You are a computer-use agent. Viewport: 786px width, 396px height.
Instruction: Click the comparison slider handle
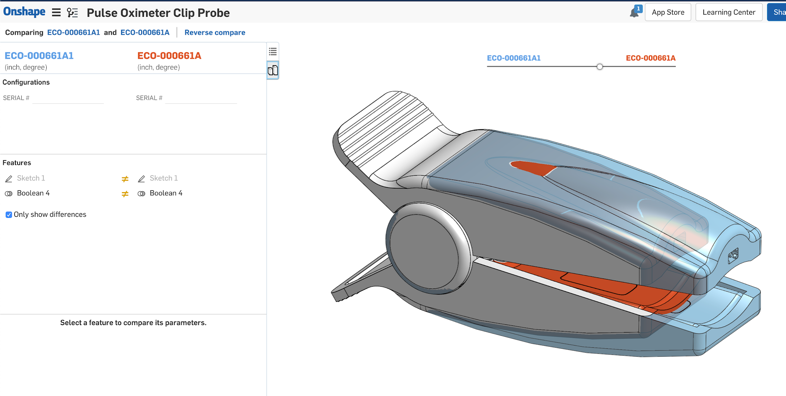click(x=600, y=67)
